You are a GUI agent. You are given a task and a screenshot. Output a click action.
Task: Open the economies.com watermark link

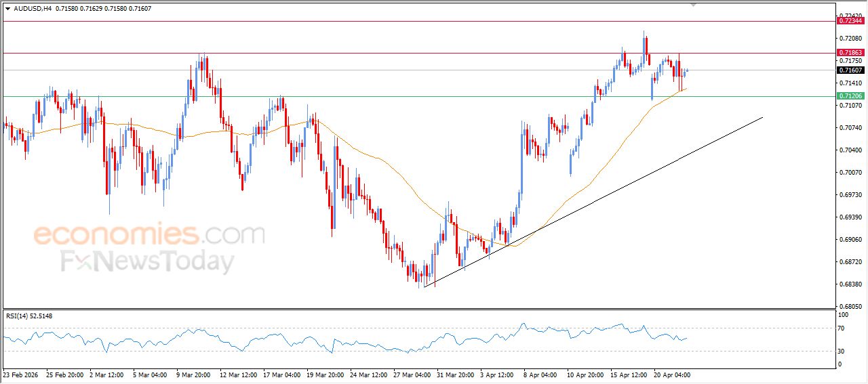pyautogui.click(x=149, y=235)
